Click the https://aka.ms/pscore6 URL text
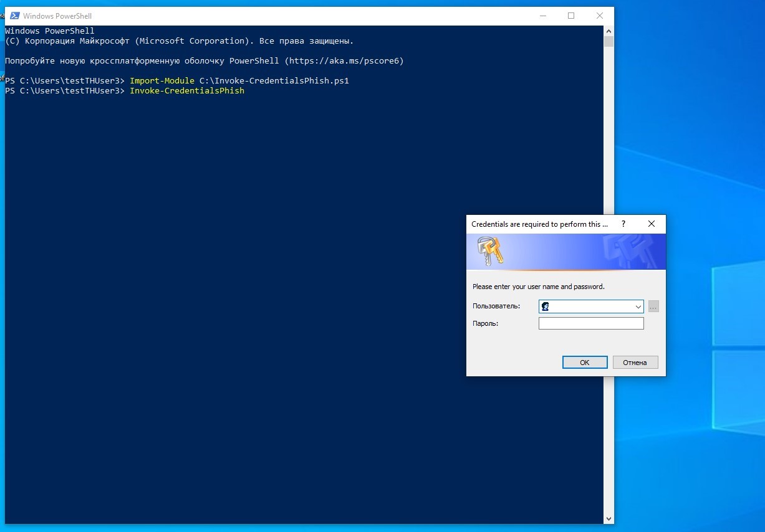Viewport: 765px width, 532px height. (344, 61)
